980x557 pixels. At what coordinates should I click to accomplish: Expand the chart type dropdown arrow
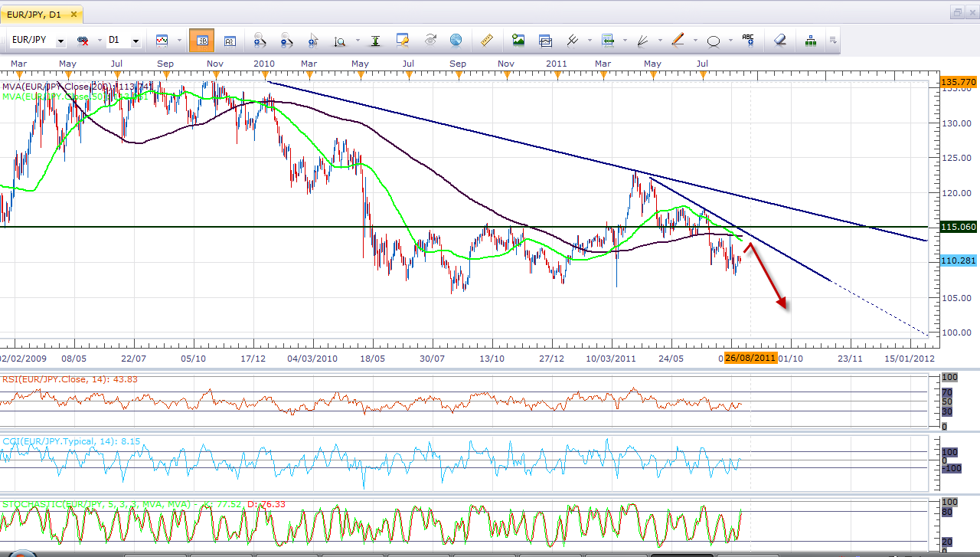click(x=179, y=41)
